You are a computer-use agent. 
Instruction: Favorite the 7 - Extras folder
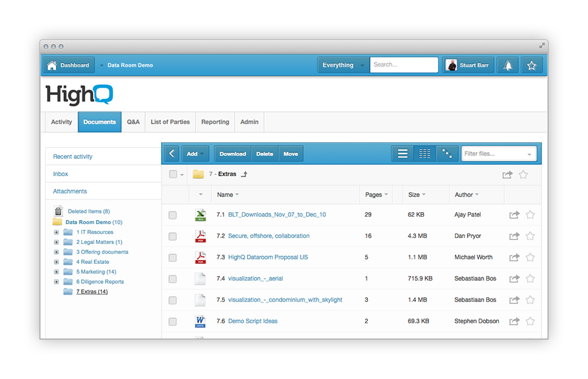(523, 175)
